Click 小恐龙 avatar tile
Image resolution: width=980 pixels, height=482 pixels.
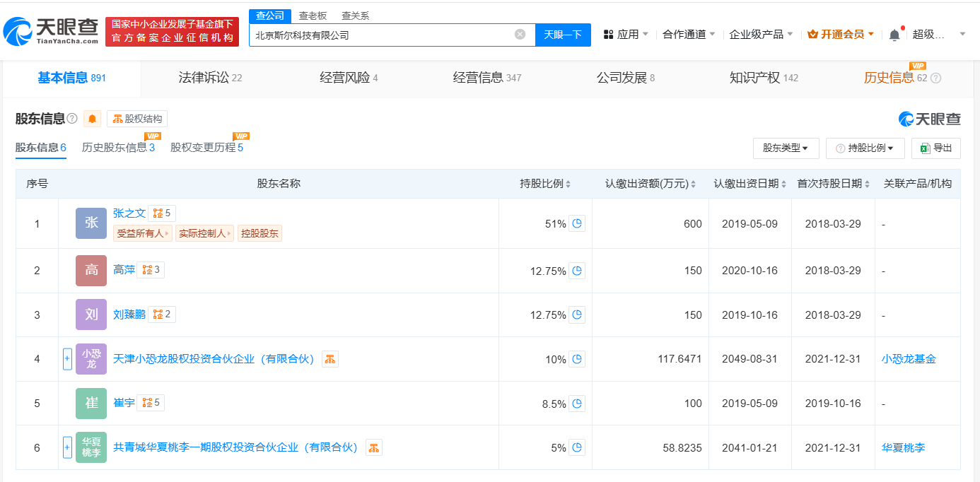(91, 359)
